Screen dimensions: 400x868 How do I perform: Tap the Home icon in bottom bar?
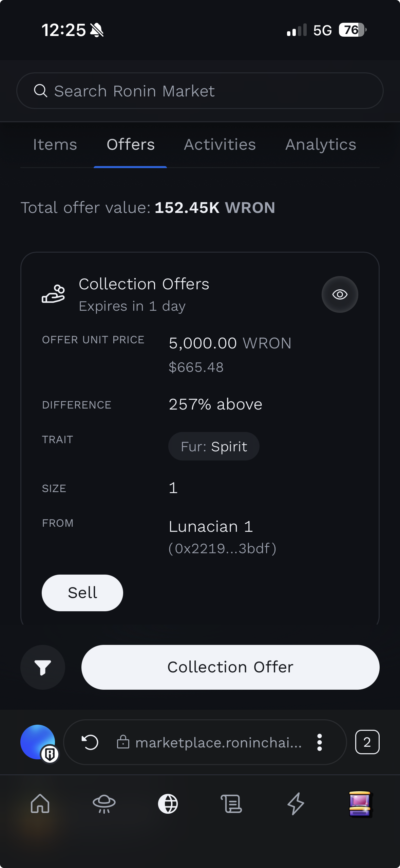pos(40,803)
